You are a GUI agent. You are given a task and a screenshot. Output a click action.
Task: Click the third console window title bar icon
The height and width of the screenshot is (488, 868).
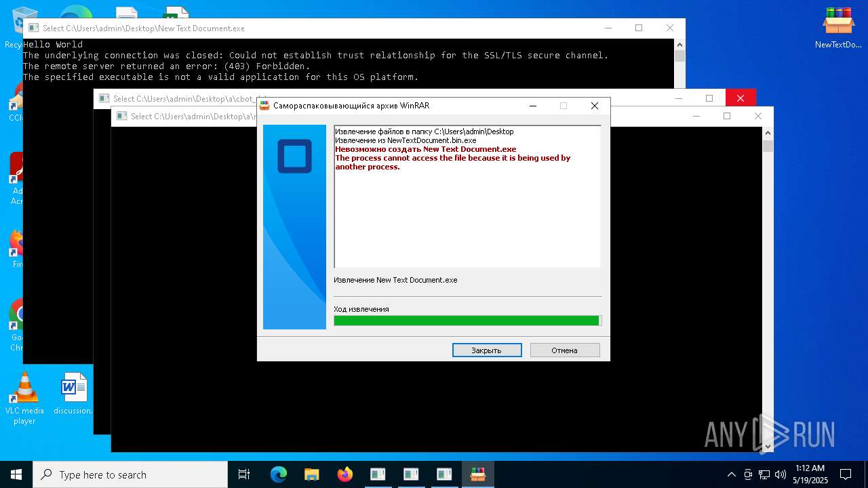point(121,117)
